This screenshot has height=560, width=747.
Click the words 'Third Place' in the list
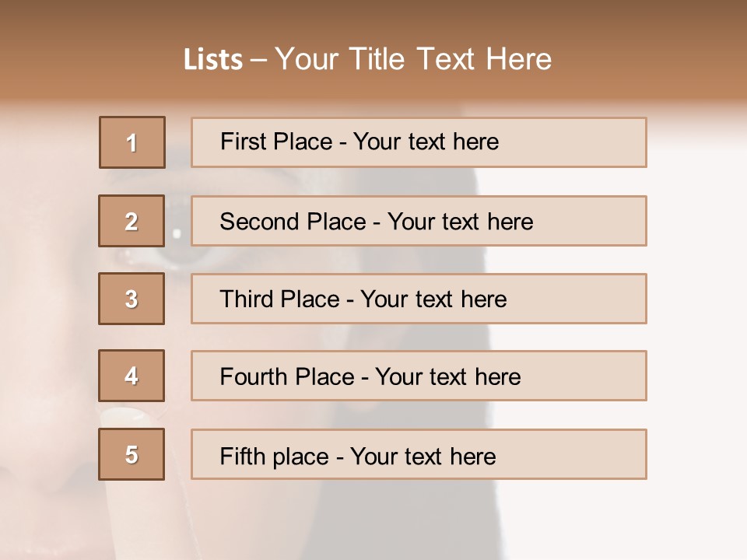pyautogui.click(x=279, y=299)
